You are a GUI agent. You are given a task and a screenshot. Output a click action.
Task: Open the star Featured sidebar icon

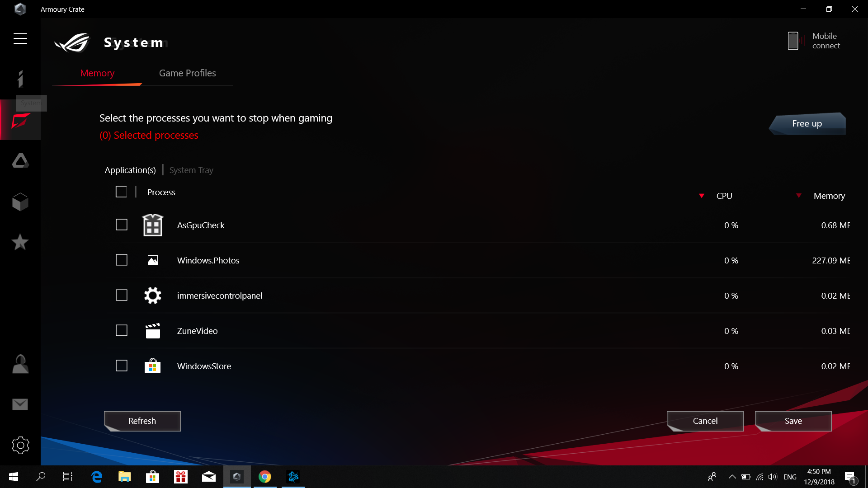pyautogui.click(x=20, y=242)
